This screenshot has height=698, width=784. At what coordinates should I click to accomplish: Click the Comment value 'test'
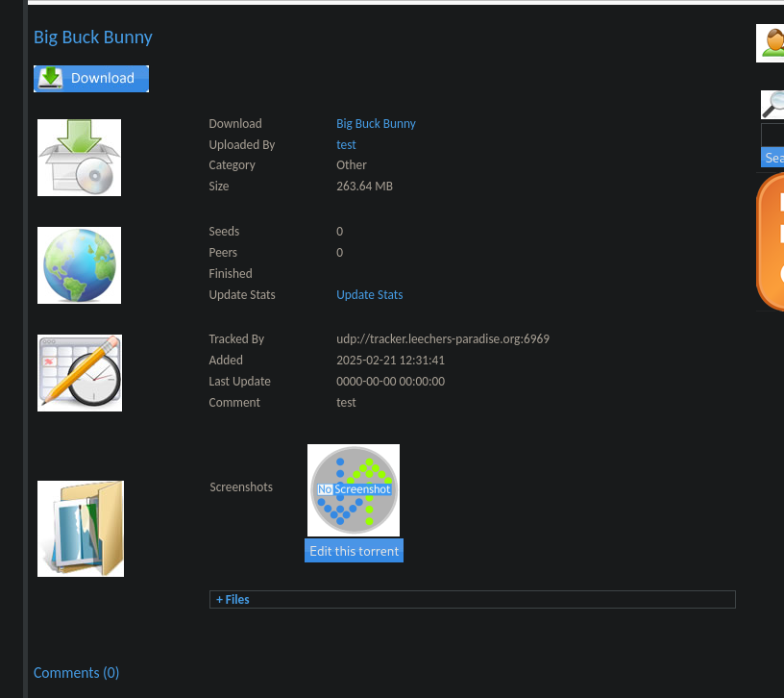[346, 402]
